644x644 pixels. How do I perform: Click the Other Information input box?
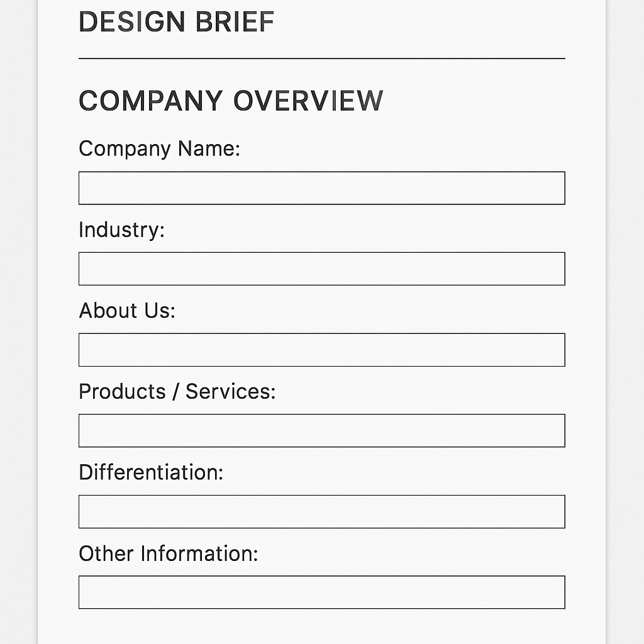click(x=321, y=592)
